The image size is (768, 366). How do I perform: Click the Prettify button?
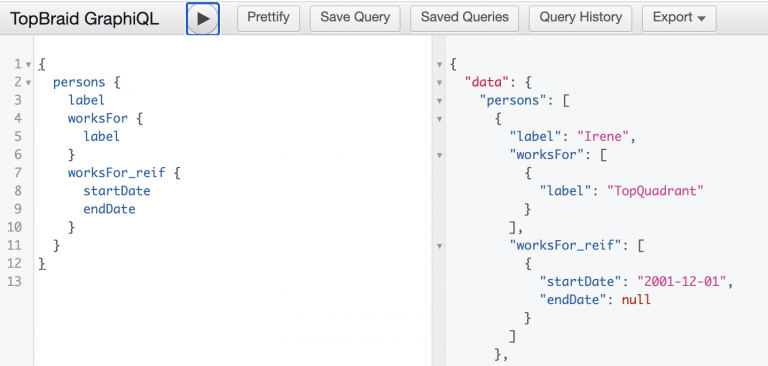coord(268,18)
